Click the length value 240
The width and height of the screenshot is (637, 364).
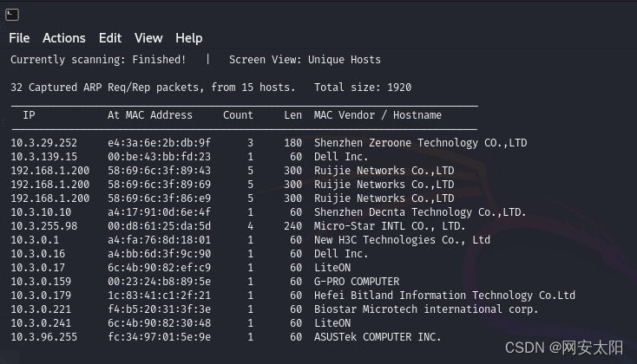pos(293,225)
